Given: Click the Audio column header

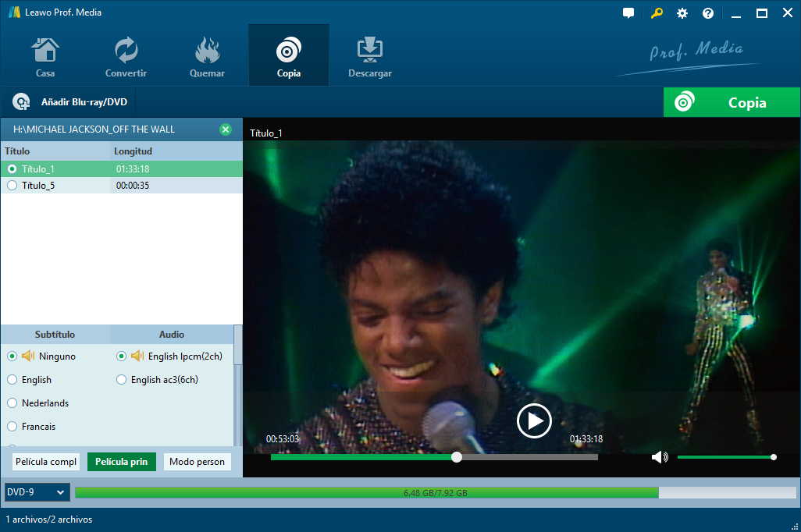Looking at the screenshot, I should (172, 335).
